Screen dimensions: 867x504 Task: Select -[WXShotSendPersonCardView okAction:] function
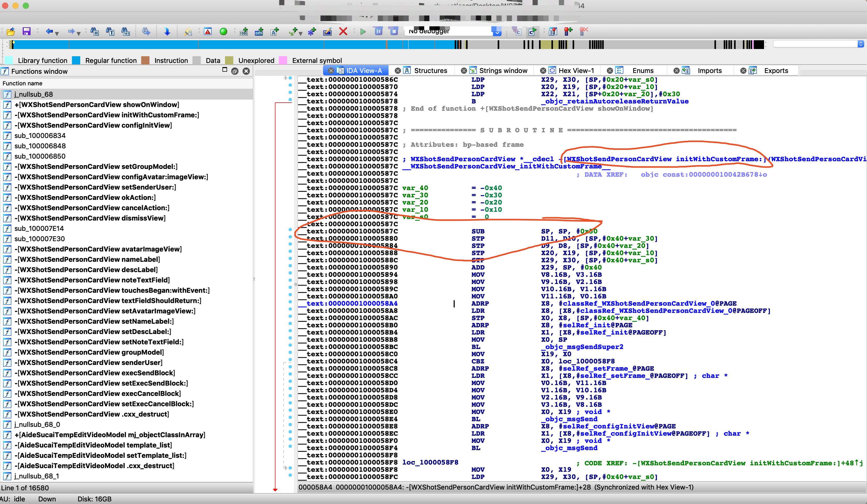pyautogui.click(x=85, y=197)
